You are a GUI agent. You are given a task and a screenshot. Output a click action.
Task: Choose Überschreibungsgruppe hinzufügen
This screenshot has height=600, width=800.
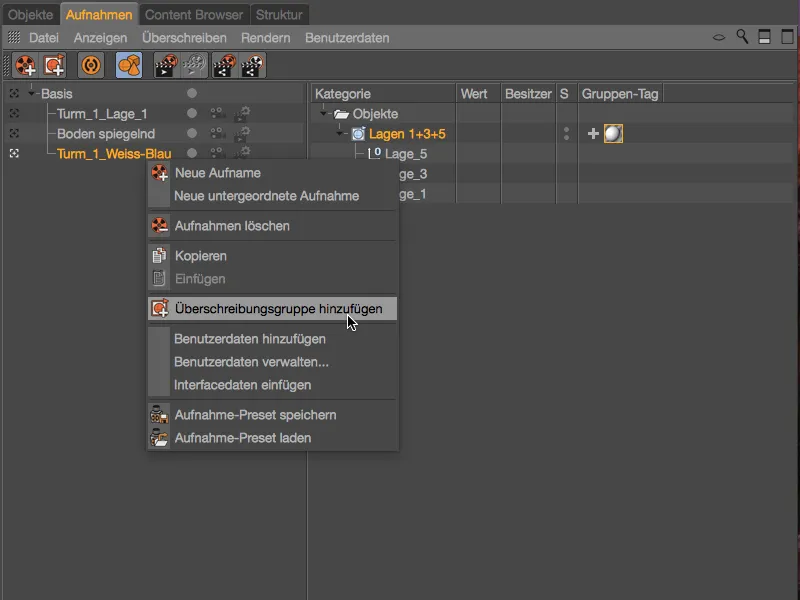[272, 309]
